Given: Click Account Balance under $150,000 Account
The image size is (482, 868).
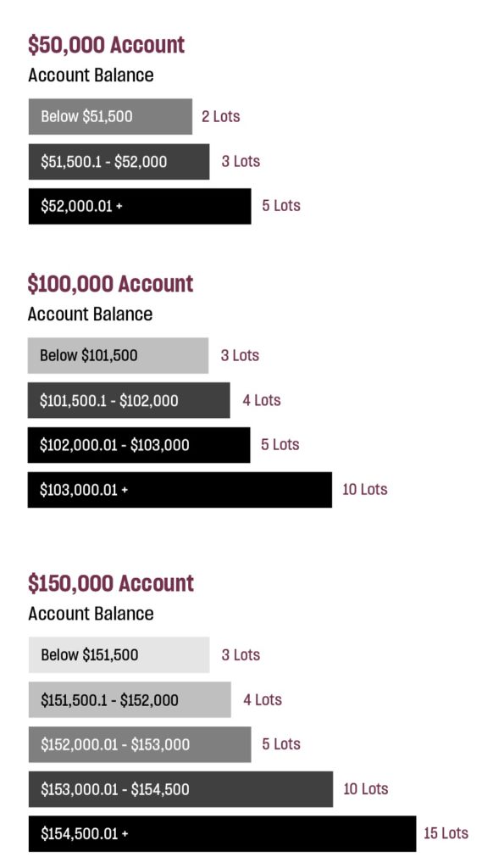Looking at the screenshot, I should point(91,614).
